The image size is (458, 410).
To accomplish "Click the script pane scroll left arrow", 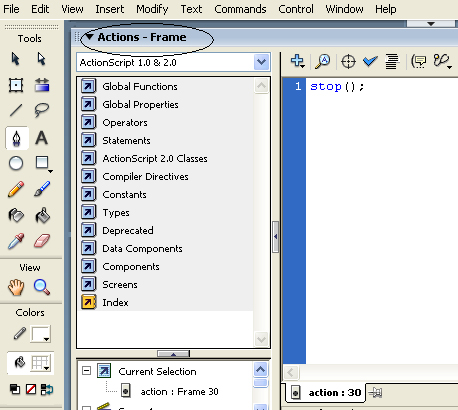I will pos(291,372).
